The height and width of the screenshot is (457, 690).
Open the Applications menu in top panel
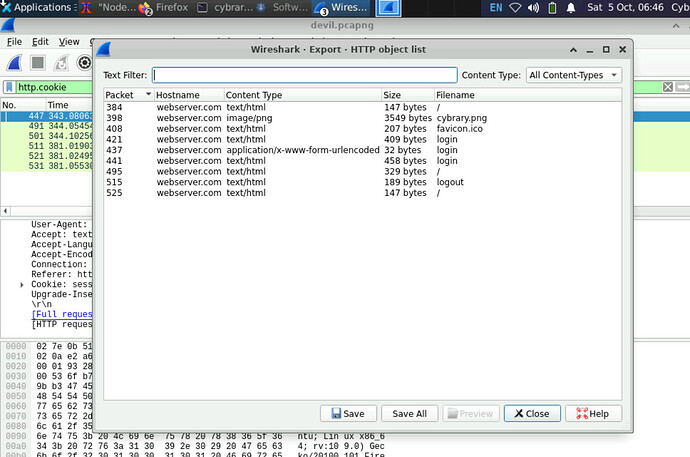(36, 8)
